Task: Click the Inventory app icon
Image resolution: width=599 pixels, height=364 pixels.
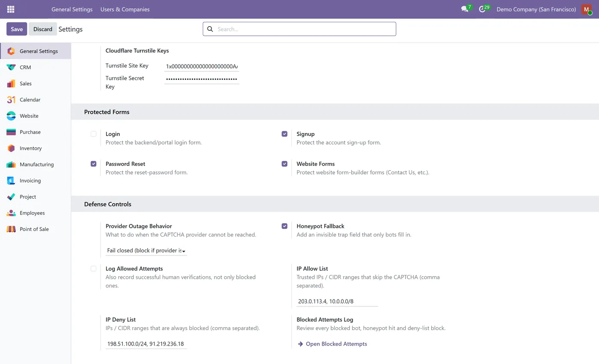Action: (x=11, y=148)
